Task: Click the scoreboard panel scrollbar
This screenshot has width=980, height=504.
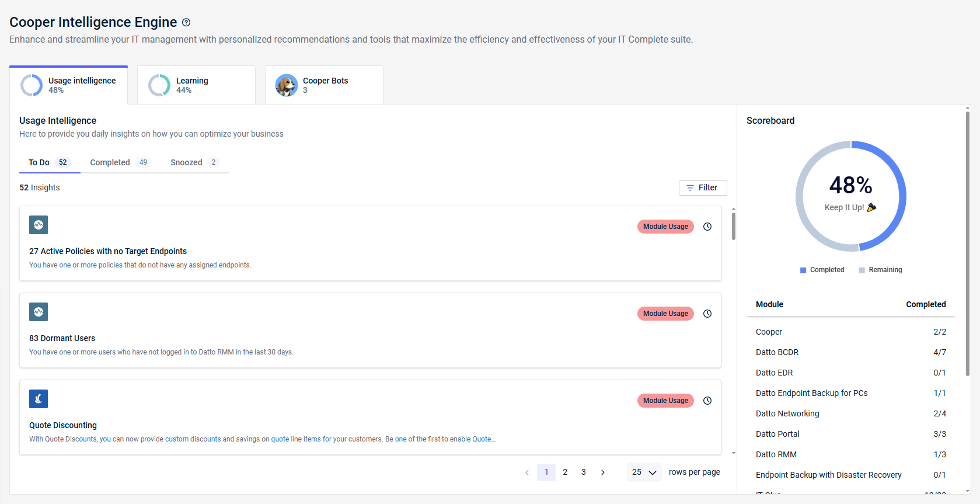Action: 968,244
